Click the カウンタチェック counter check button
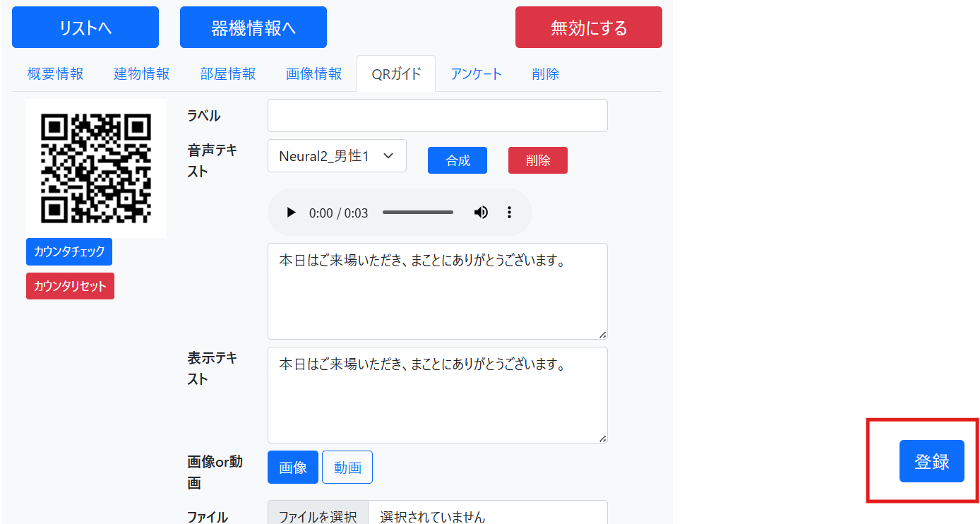 click(68, 251)
